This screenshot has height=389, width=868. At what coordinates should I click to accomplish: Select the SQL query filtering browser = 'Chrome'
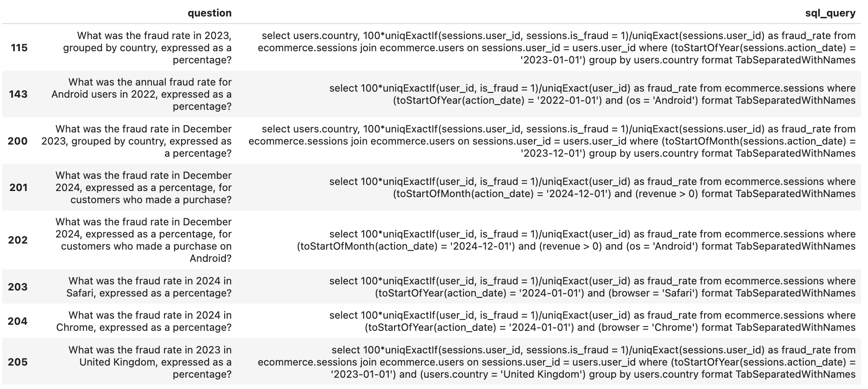click(x=592, y=321)
